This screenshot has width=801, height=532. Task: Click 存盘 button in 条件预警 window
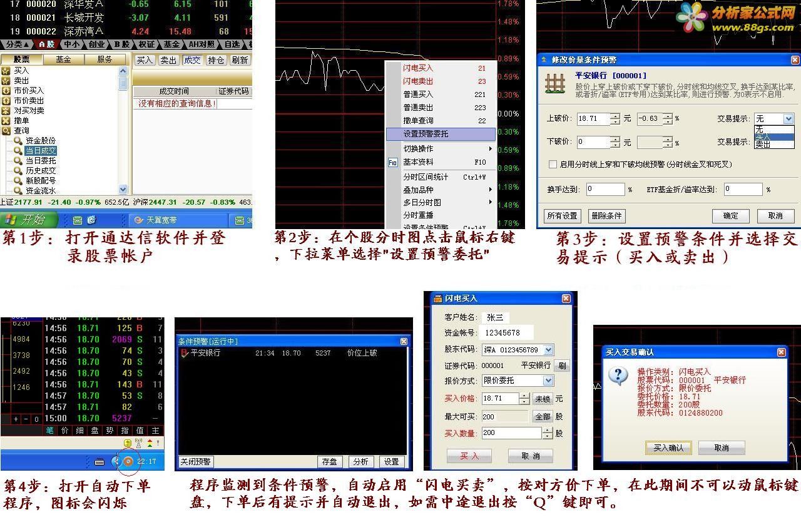pos(329,462)
